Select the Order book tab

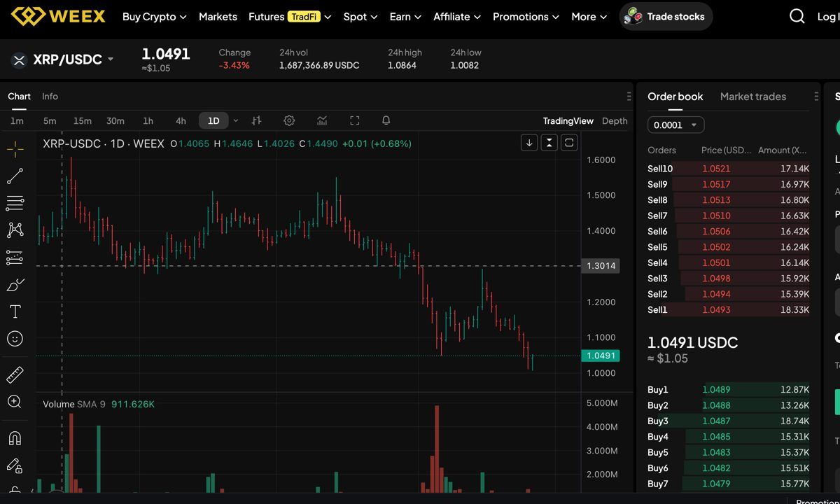pos(675,97)
